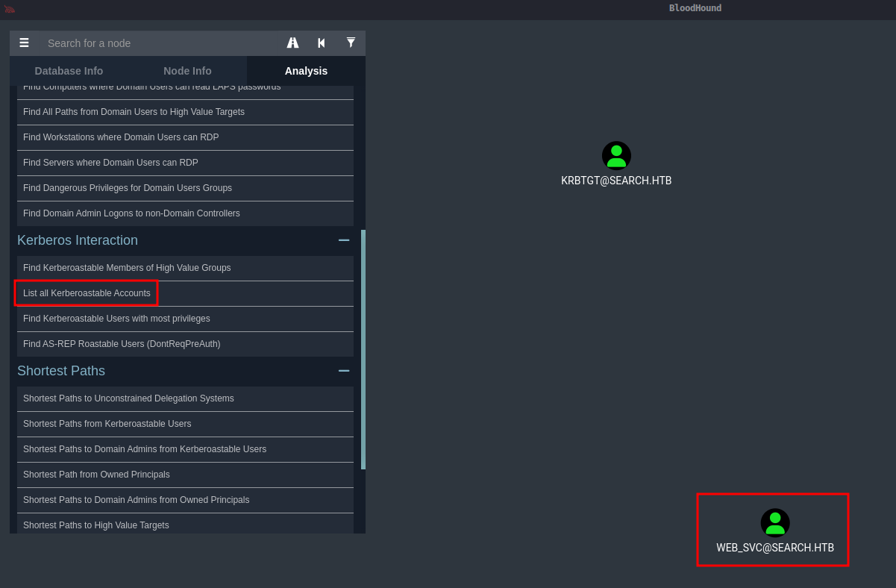
Task: Click the KRBTGT@SEARCH.HTB label text
Action: pyautogui.click(x=616, y=181)
